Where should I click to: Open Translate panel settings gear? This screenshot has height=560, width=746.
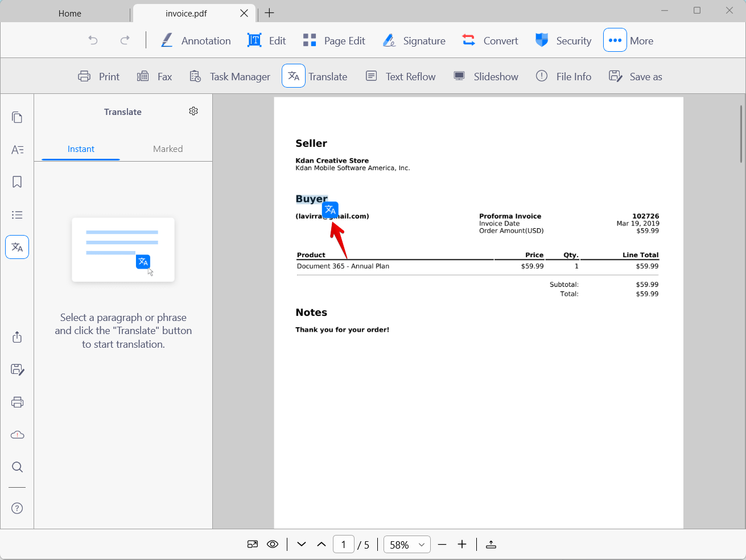click(193, 111)
